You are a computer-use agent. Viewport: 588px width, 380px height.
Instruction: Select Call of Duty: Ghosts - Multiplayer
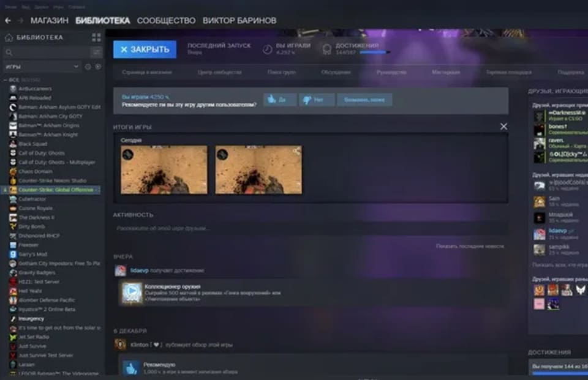click(x=57, y=162)
